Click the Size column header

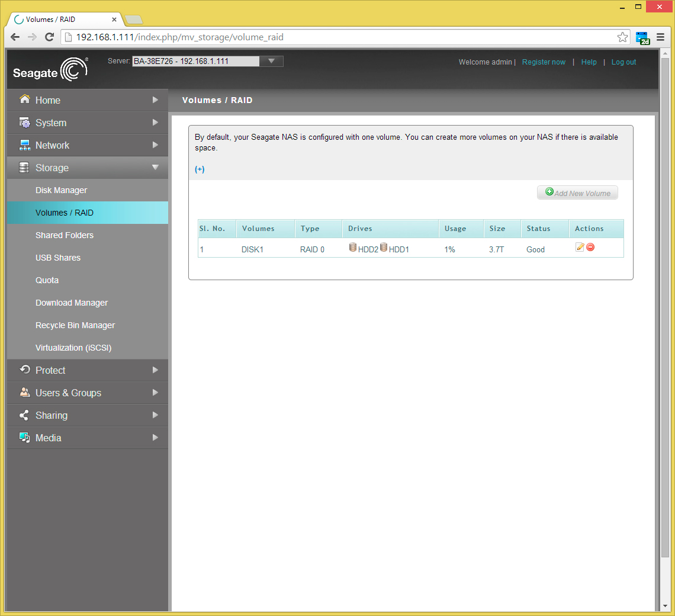tap(502, 229)
